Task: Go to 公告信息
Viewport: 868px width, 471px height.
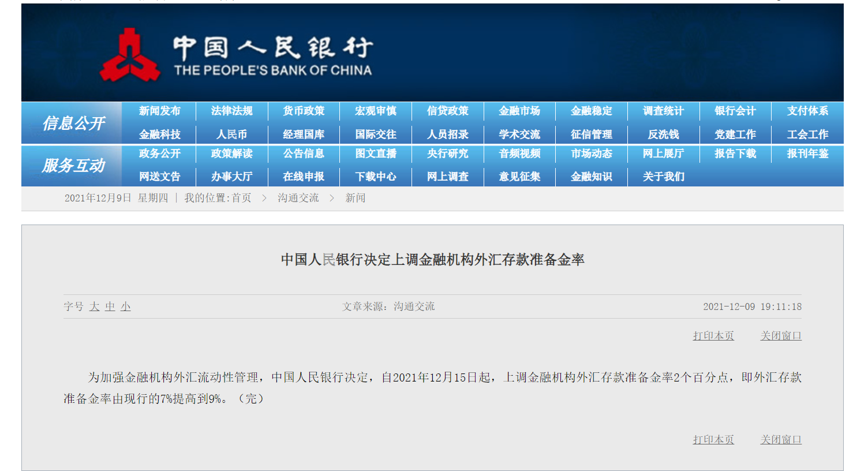Action: pos(304,154)
